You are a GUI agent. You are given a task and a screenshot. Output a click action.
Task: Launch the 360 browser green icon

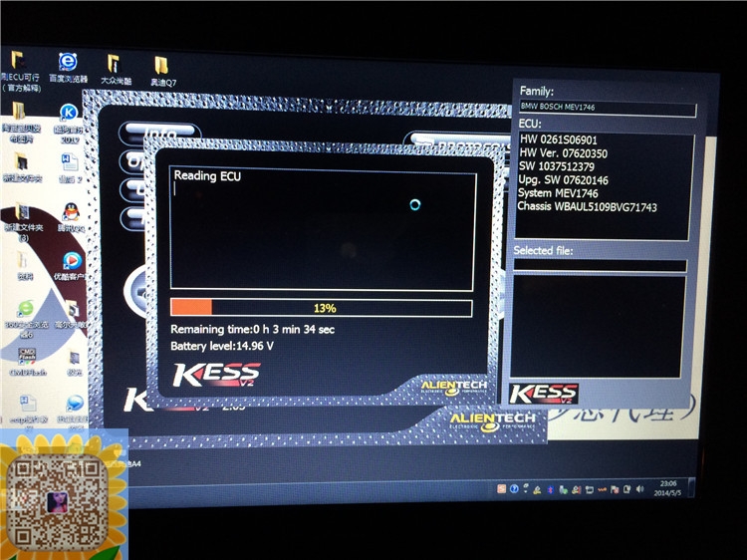coord(26,319)
